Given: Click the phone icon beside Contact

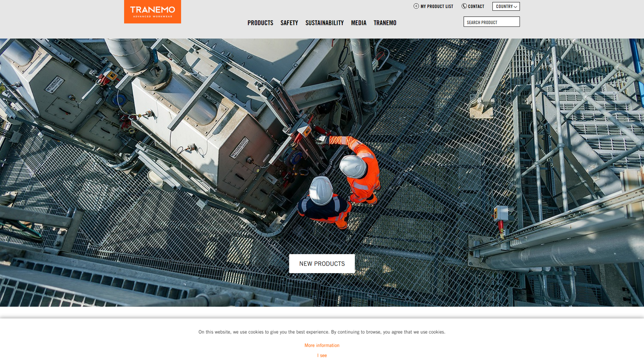Looking at the screenshot, I should 464,6.
